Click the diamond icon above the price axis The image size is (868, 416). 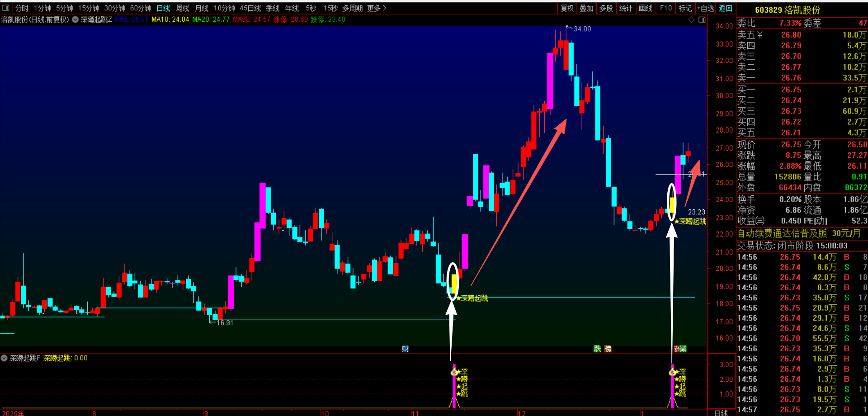(691, 19)
